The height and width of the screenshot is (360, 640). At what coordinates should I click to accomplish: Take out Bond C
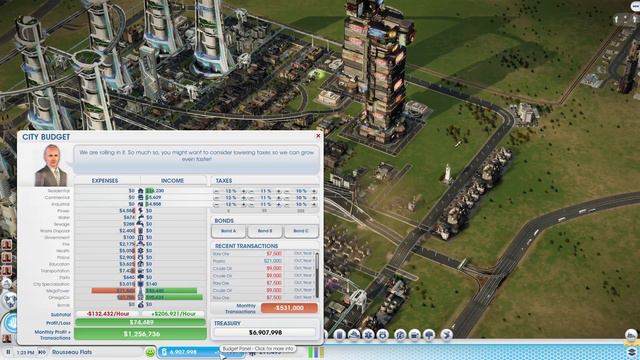[301, 231]
